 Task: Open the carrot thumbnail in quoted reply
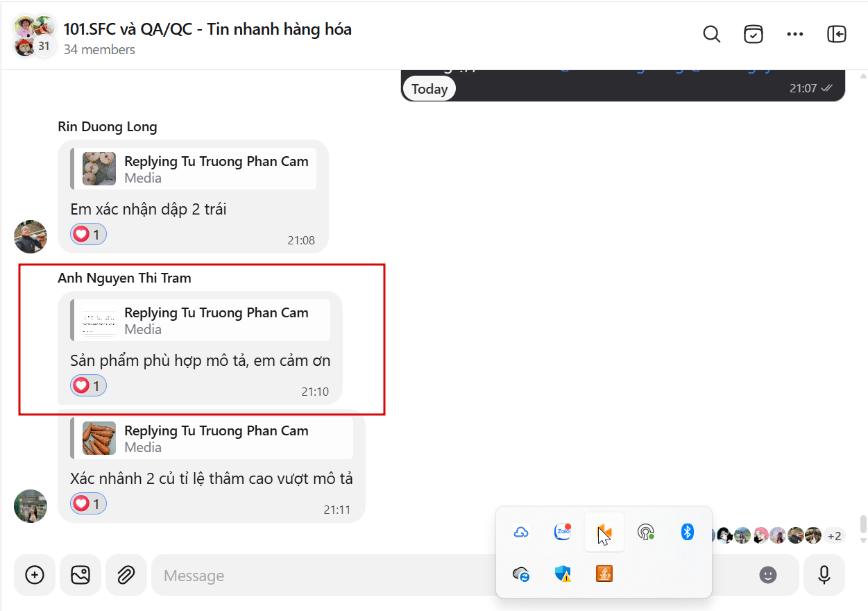tap(99, 438)
